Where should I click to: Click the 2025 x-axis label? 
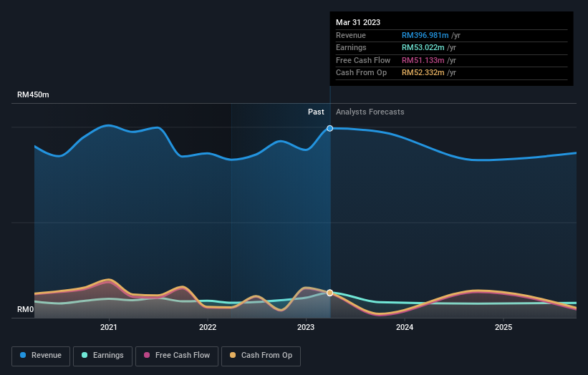click(503, 328)
